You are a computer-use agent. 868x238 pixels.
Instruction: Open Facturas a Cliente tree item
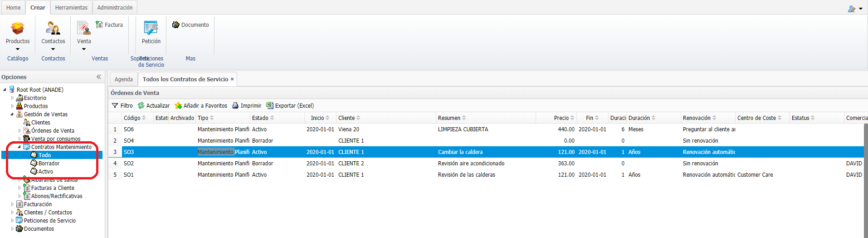coord(53,188)
